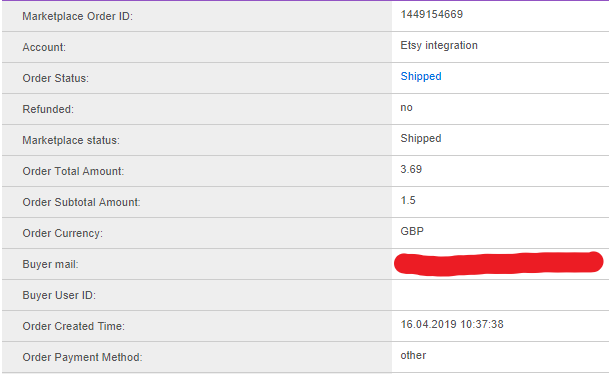Click the Order Status label
Viewport: 609px width, 374px height.
[x=56, y=78]
